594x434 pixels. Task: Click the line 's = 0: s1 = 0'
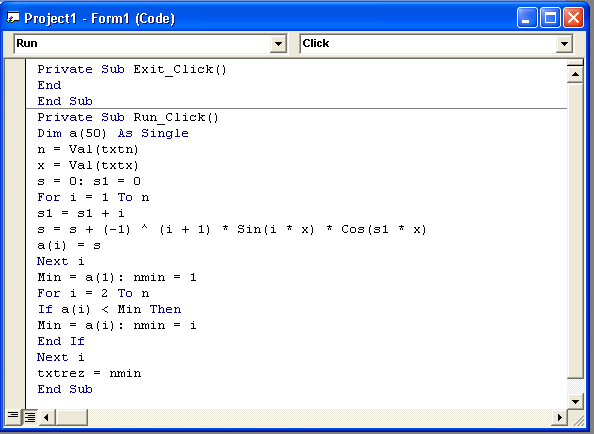[89, 181]
